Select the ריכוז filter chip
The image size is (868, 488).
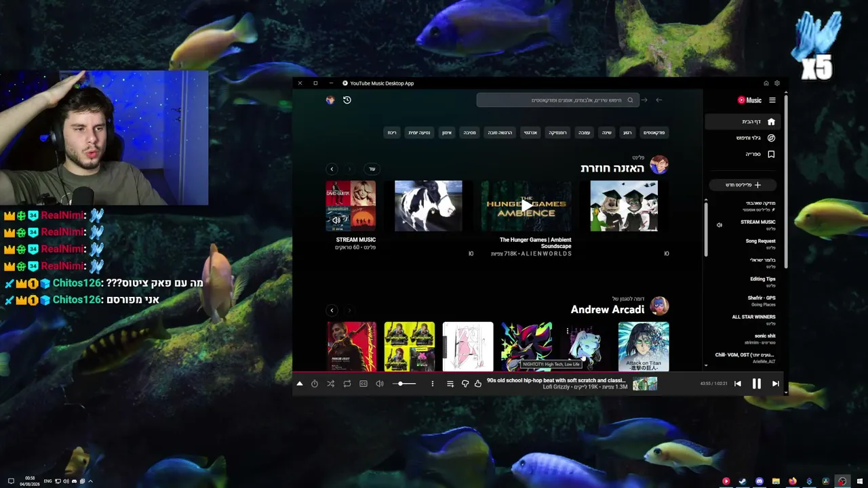coord(392,133)
